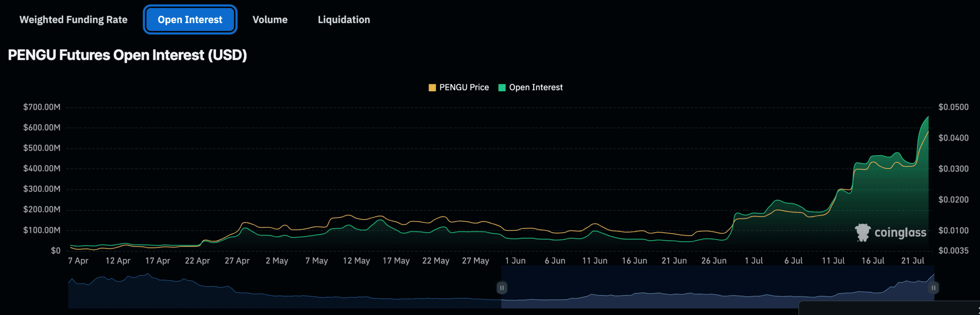Click the 'PENGU Futures Open Interest (USD)' title
The height and width of the screenshot is (315, 980).
click(x=128, y=55)
